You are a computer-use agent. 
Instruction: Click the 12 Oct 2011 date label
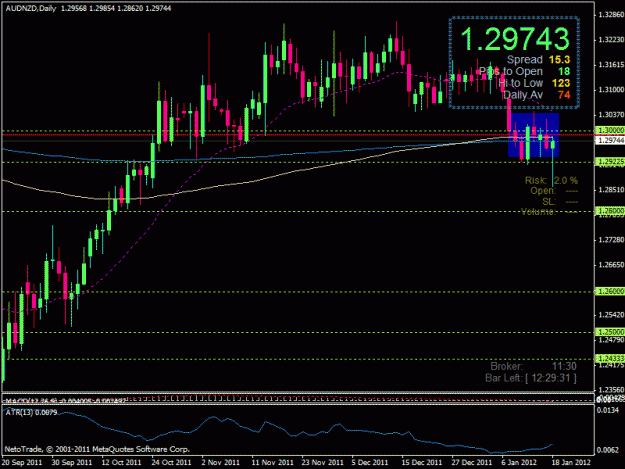pyautogui.click(x=122, y=463)
